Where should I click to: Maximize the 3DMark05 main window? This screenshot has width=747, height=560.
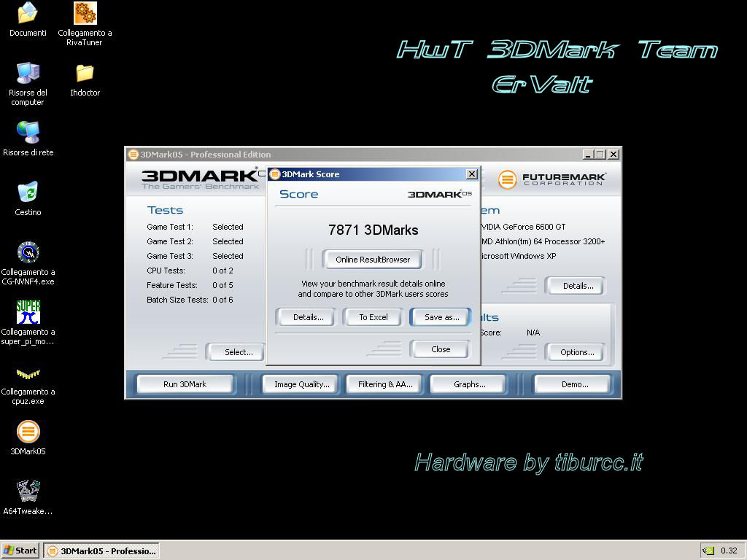600,155
